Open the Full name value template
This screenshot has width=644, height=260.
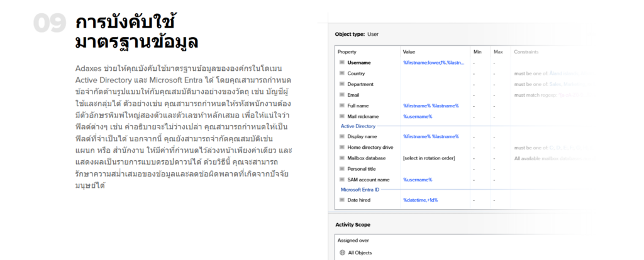431,106
